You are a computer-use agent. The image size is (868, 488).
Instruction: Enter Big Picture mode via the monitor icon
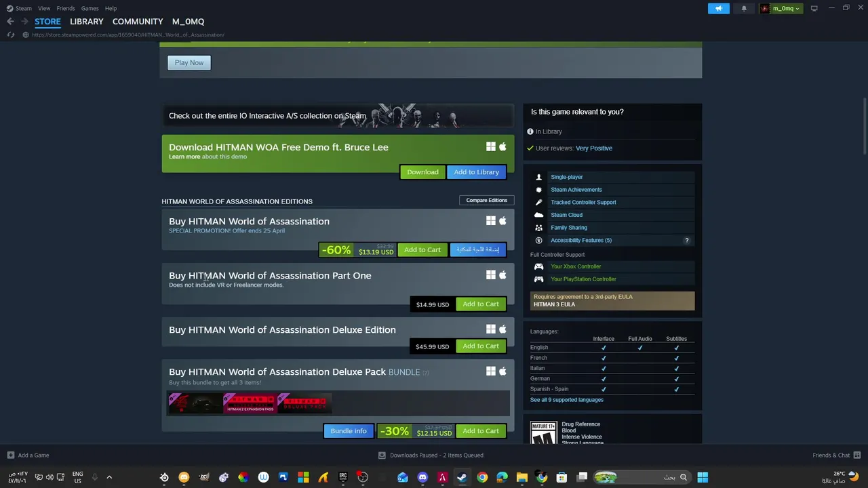(x=814, y=8)
